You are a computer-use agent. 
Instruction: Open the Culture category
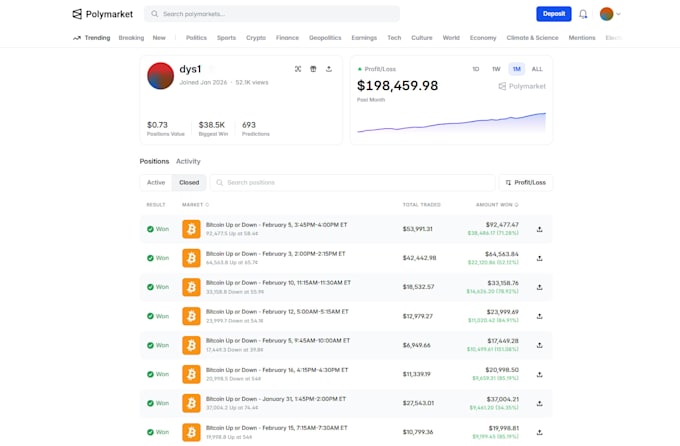point(422,38)
